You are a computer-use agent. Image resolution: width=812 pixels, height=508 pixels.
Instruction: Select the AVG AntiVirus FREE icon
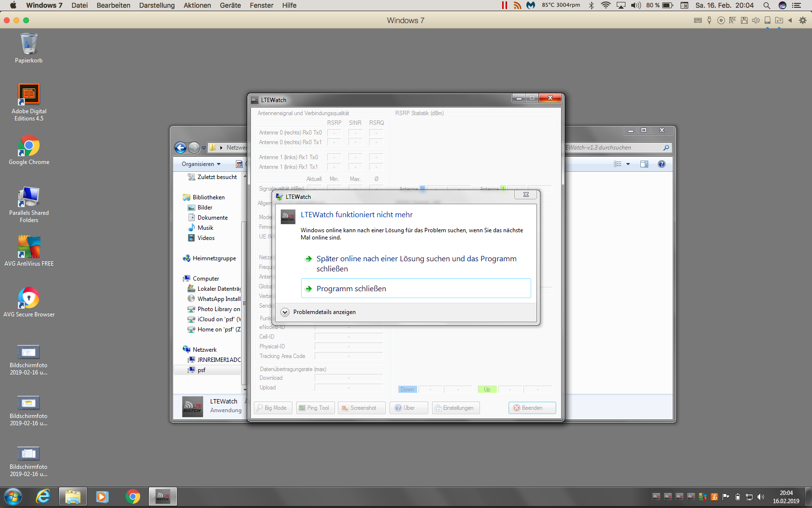pyautogui.click(x=29, y=251)
